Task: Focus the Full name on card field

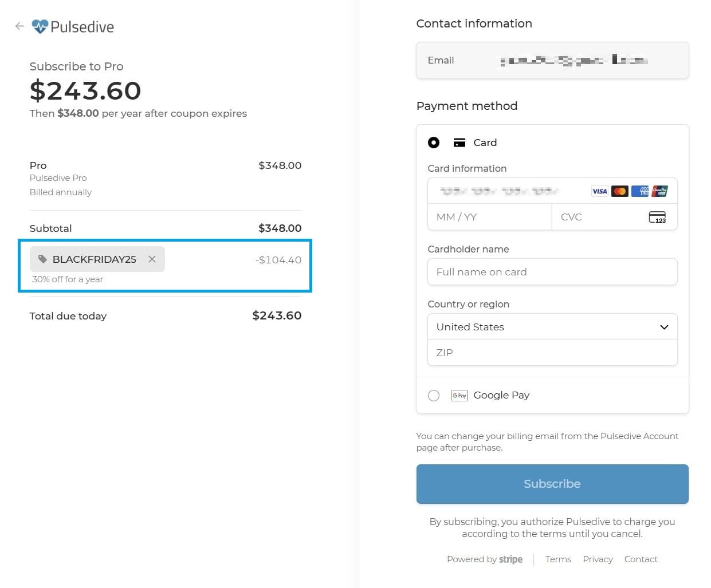Action: (552, 272)
